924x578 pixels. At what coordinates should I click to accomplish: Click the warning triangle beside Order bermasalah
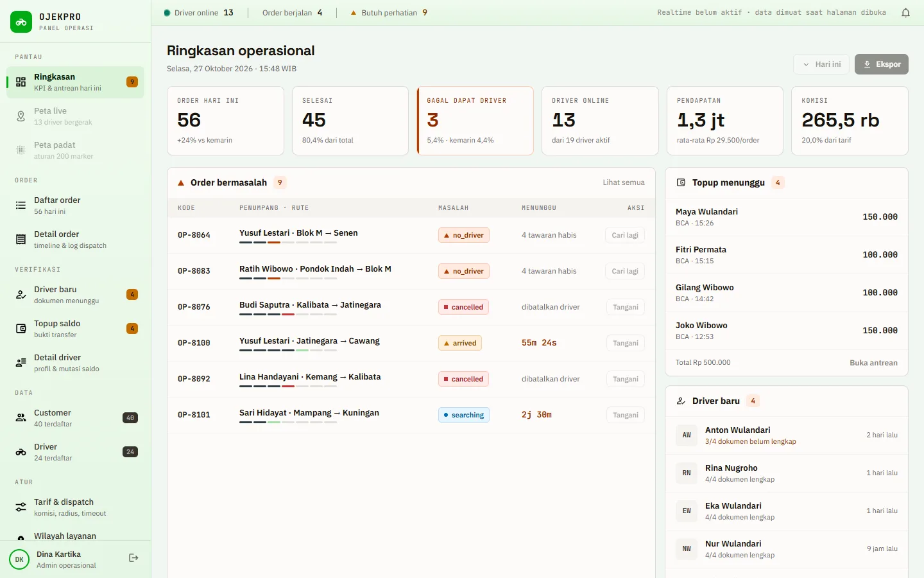coord(181,183)
